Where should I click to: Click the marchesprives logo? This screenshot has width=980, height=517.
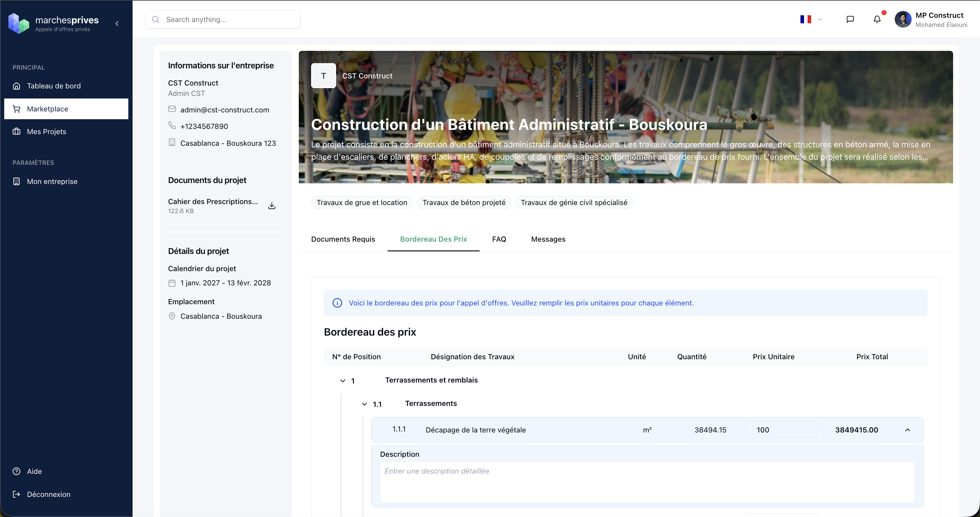(x=19, y=23)
